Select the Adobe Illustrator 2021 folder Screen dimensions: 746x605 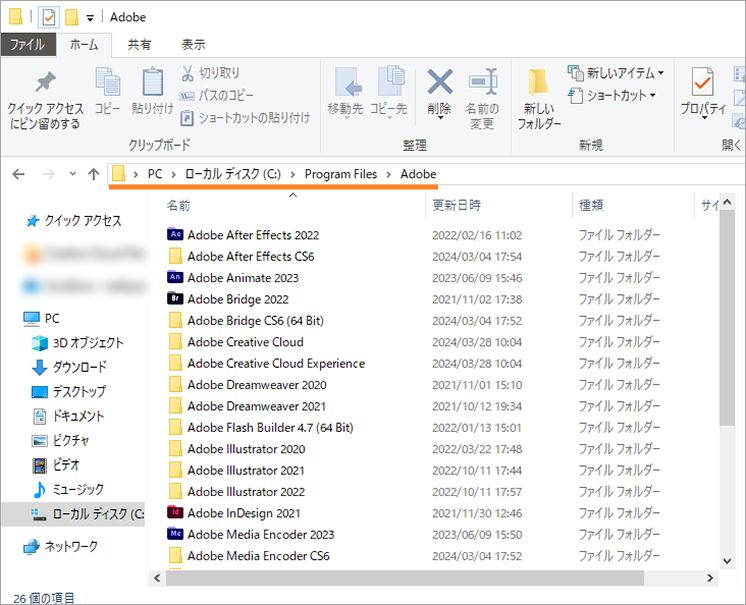[x=236, y=471]
